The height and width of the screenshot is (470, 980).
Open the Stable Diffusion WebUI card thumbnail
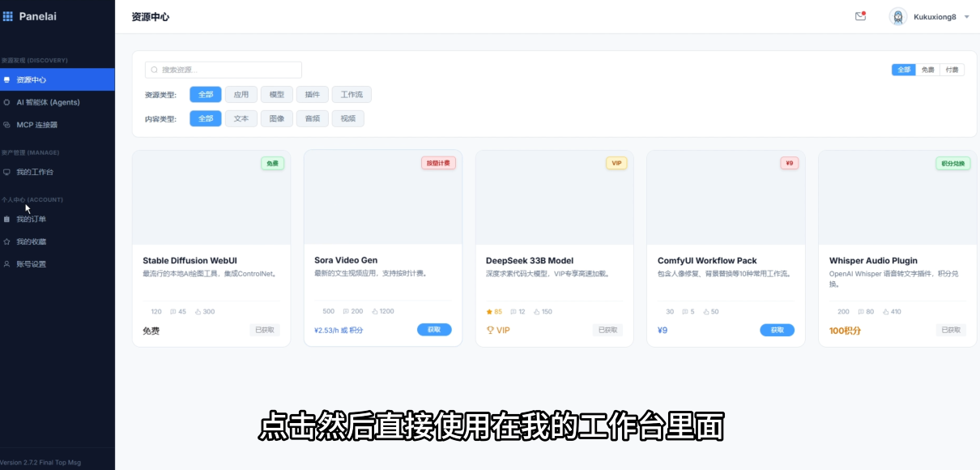(211, 197)
